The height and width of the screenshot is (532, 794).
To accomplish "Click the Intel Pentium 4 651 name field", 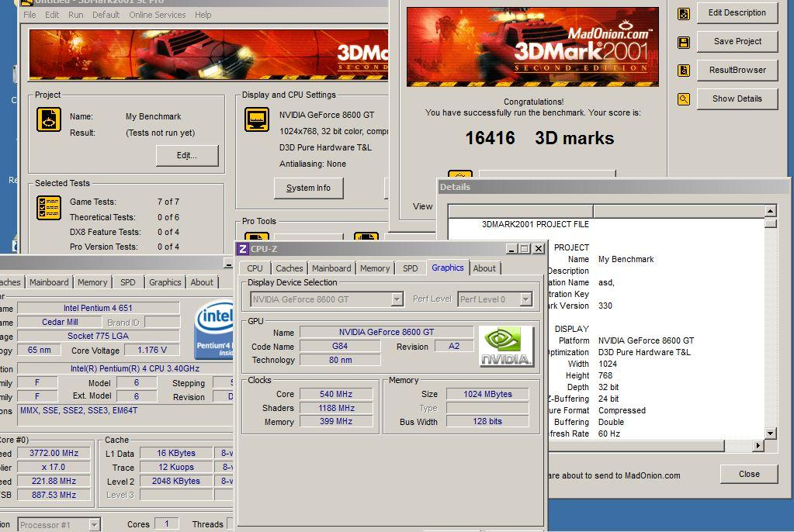I will click(99, 309).
